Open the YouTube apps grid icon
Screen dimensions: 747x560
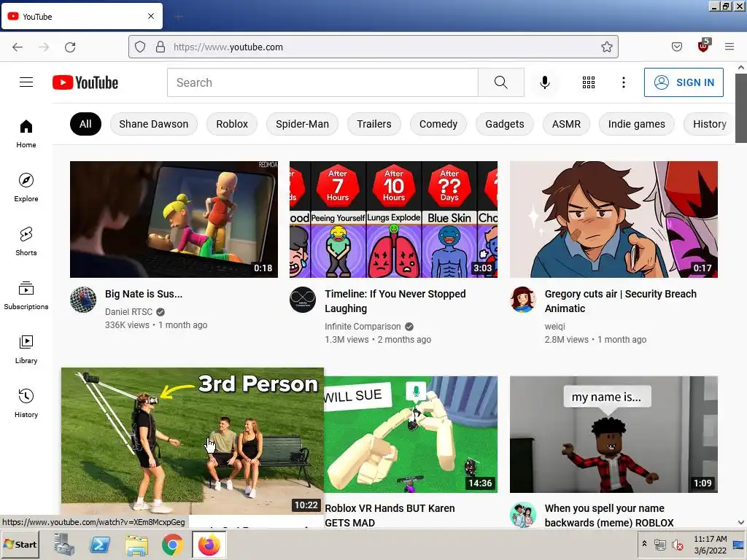pos(589,82)
